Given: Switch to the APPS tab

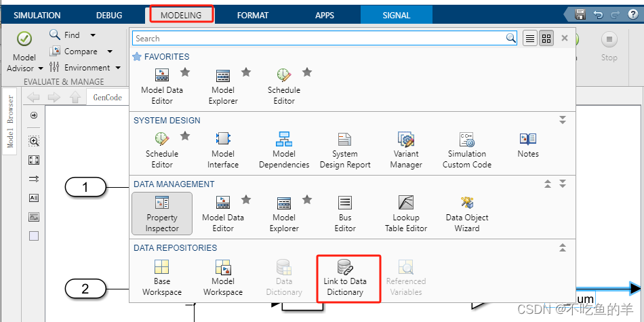Looking at the screenshot, I should coord(325,15).
